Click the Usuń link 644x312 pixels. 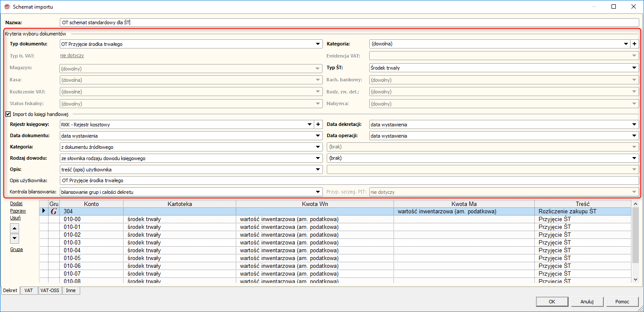15,218
